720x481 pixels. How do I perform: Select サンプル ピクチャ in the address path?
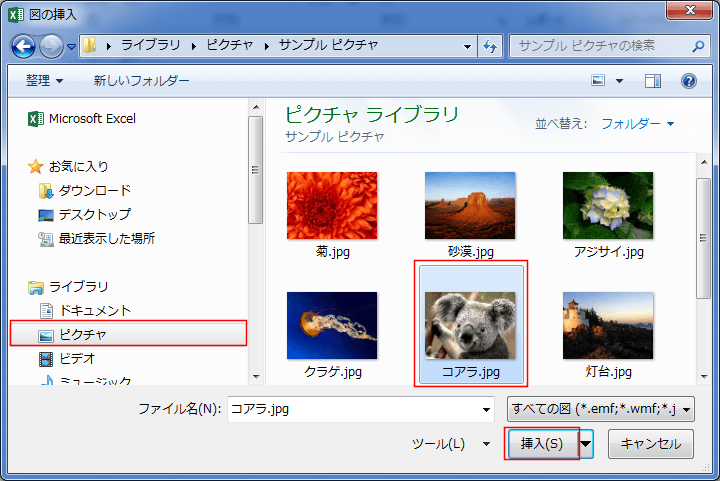point(328,45)
